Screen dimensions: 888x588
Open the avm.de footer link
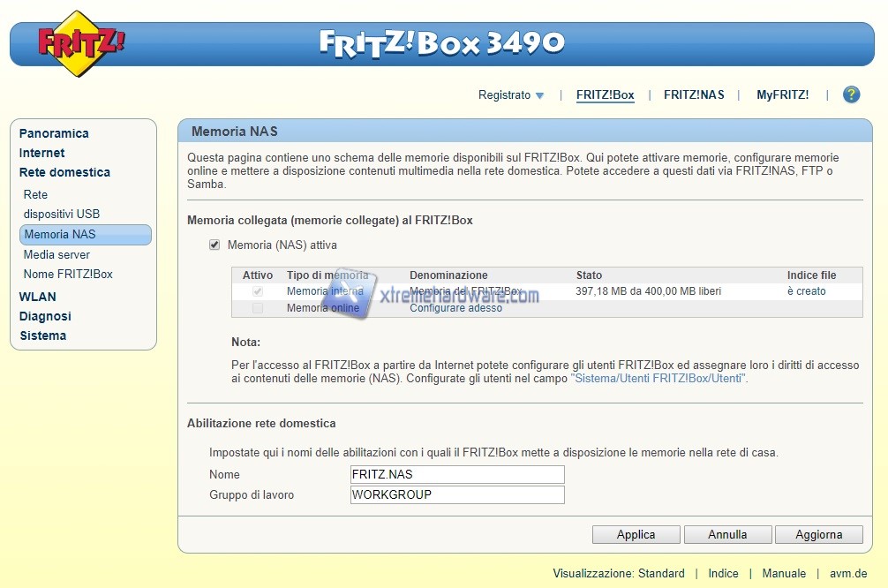[848, 573]
